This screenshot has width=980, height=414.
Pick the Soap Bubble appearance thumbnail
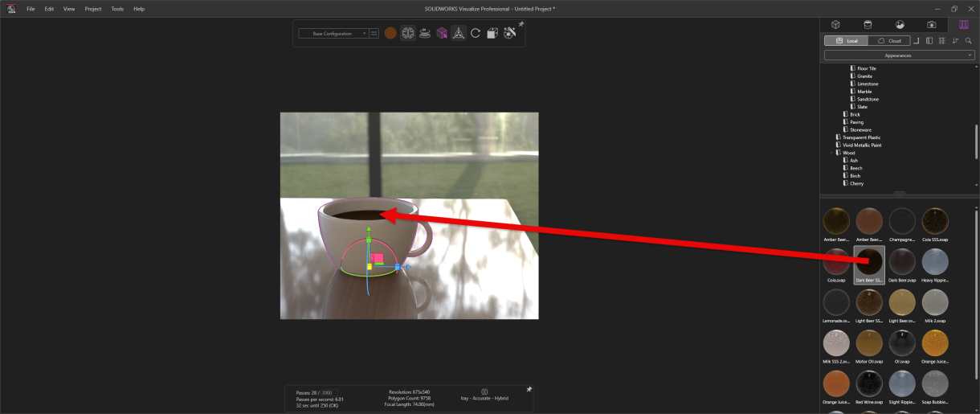935,383
